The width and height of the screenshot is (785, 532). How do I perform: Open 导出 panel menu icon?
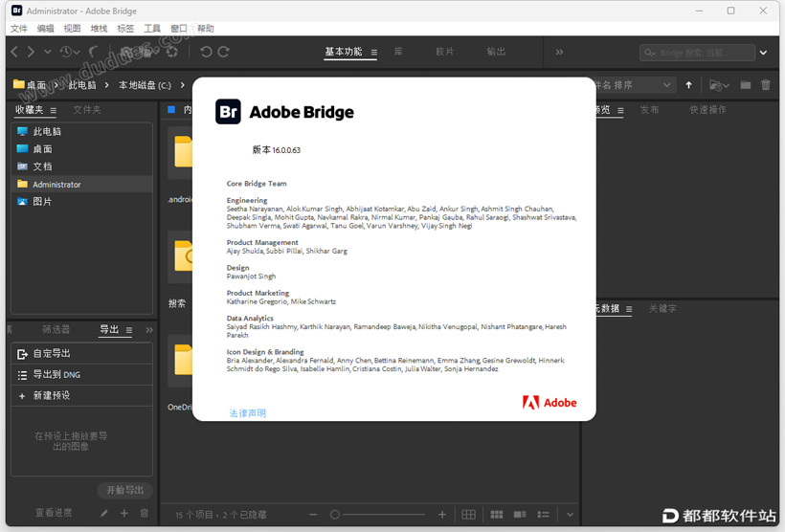point(129,330)
